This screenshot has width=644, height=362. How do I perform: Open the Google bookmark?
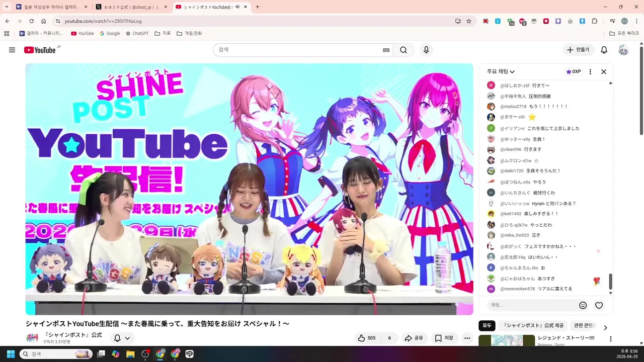click(110, 33)
